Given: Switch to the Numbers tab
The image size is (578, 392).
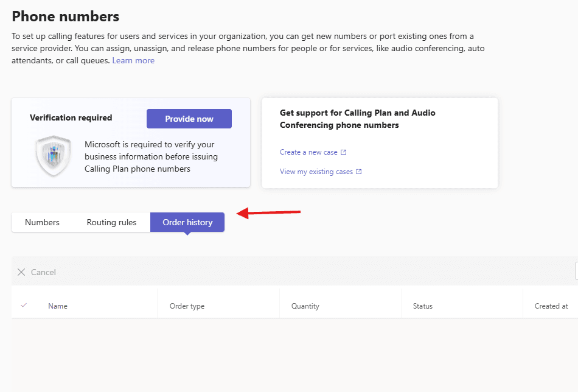Looking at the screenshot, I should pos(42,222).
